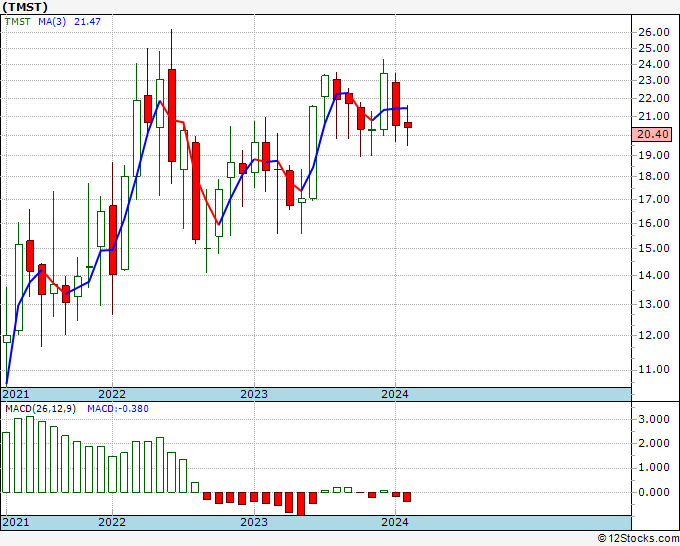Click the 13.00 price axis label
Viewport: 680px width, 546px height.
click(x=654, y=304)
